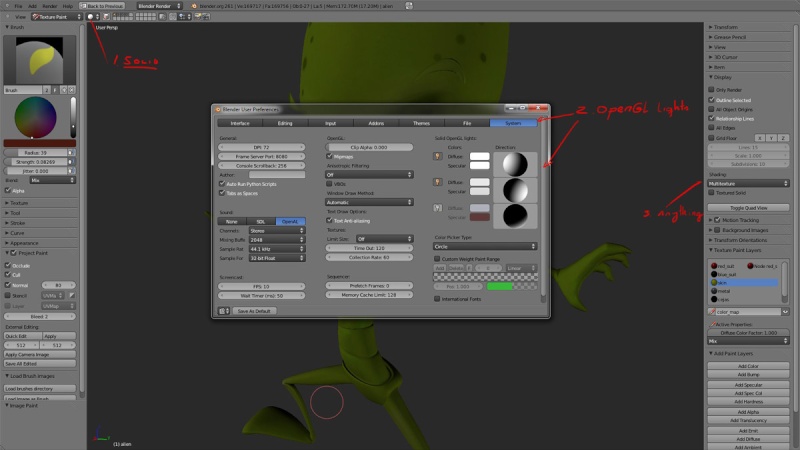Open the Render menu in top bar
Screen dimensions: 800x450
(x=49, y=6)
